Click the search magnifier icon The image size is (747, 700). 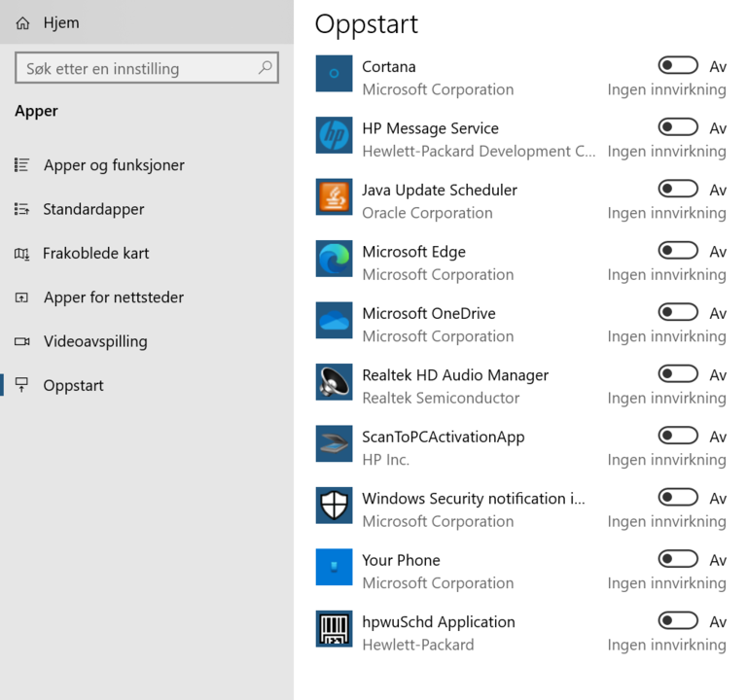266,68
